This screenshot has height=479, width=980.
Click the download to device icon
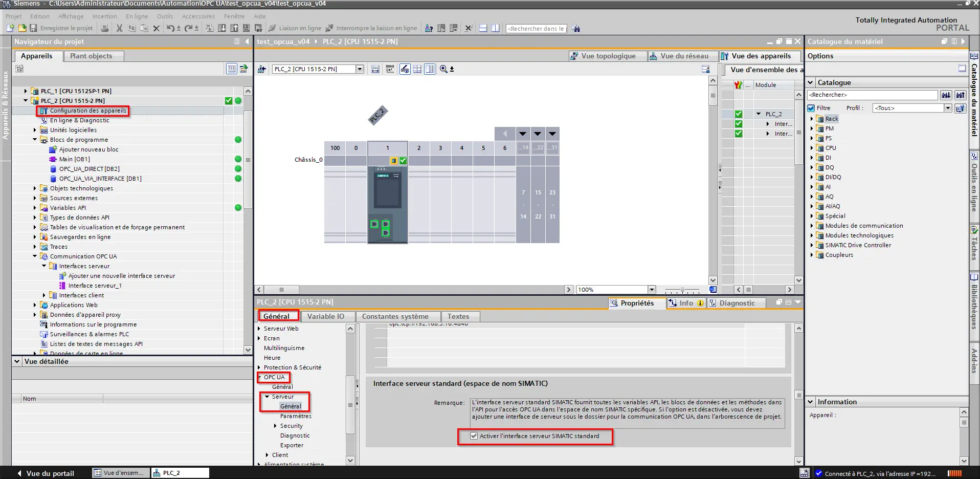click(x=222, y=28)
